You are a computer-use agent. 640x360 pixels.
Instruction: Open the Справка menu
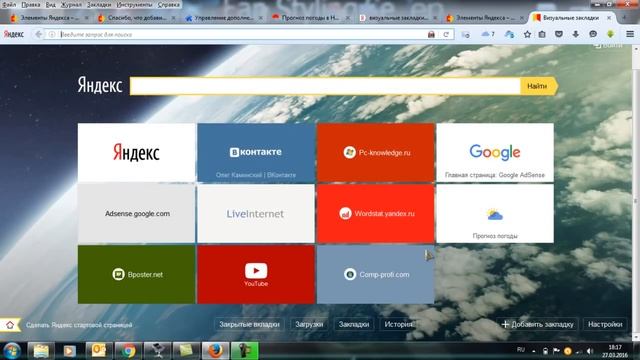(169, 5)
